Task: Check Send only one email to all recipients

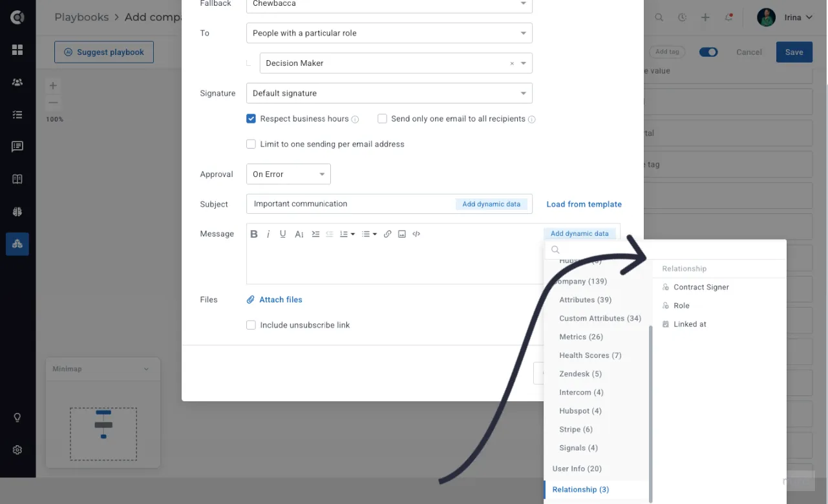Action: (x=383, y=119)
